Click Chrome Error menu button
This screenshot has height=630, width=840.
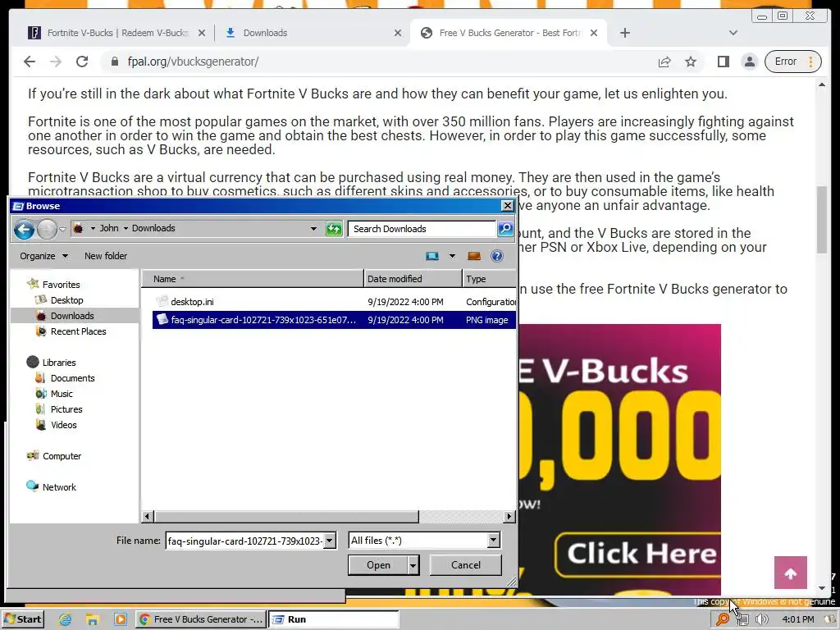click(x=793, y=62)
